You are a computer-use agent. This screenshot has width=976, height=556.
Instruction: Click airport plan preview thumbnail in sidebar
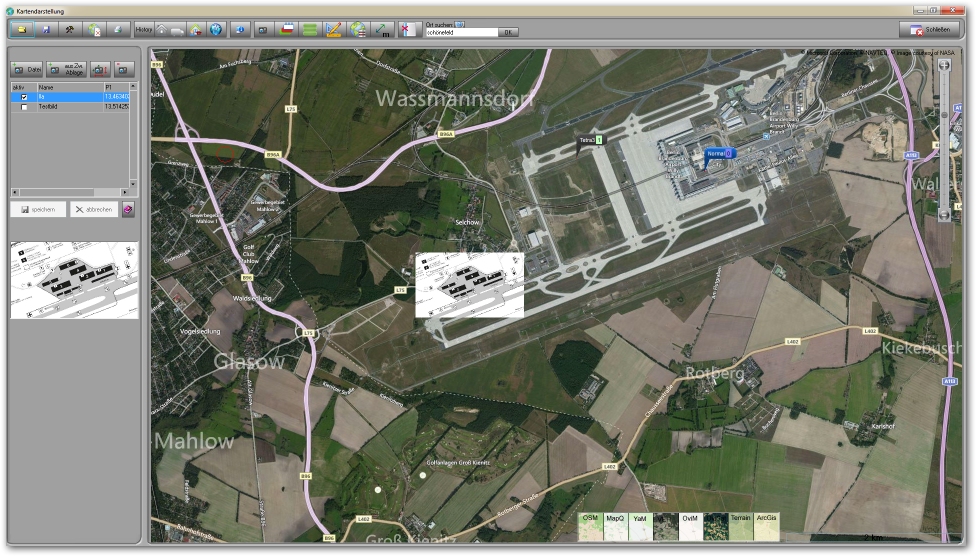tap(74, 280)
